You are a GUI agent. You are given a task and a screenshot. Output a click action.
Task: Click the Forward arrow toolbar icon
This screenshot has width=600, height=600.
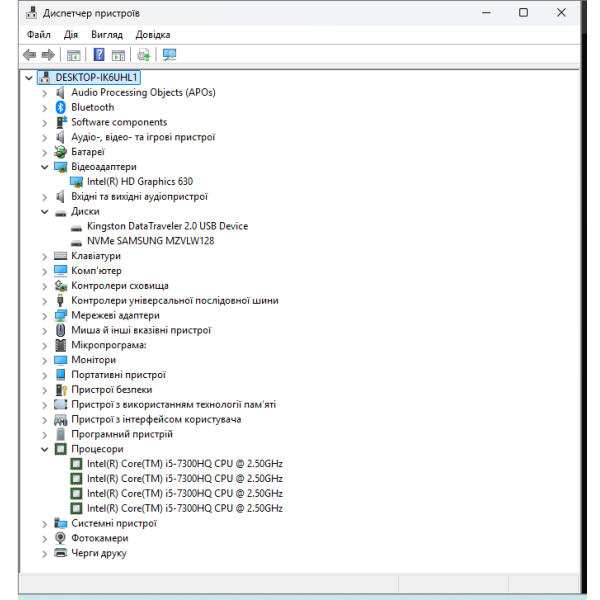click(48, 55)
